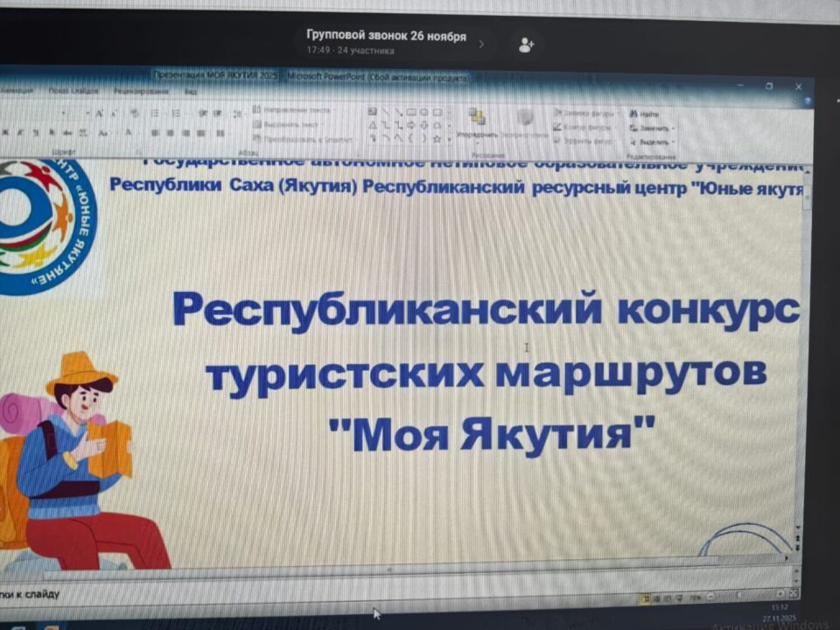Open the bulleted list options
Screen dimensions: 840x630
(155, 114)
